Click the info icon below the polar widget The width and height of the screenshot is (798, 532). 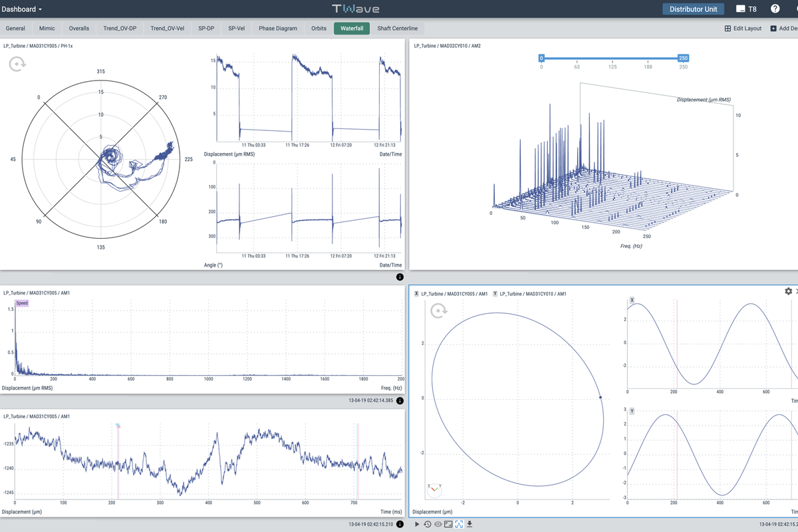pos(399,276)
